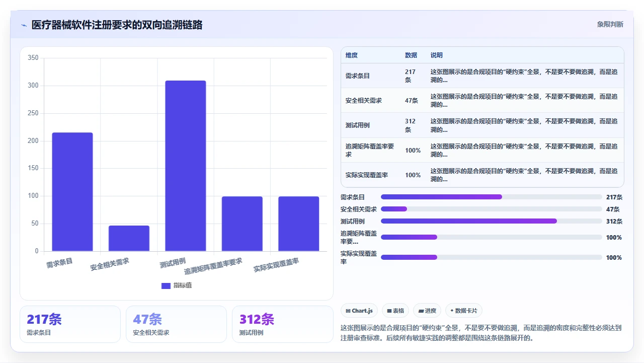Click the 312条 progress value label
This screenshot has width=644, height=363.
click(x=614, y=222)
